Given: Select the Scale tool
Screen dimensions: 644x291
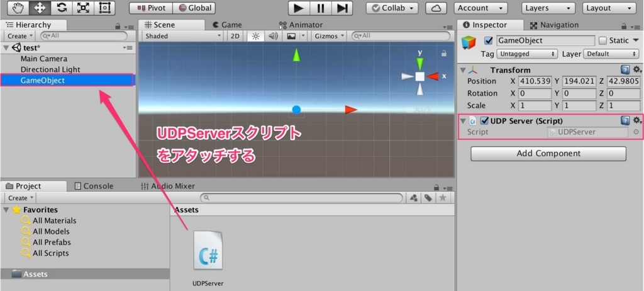Looking at the screenshot, I should pyautogui.click(x=84, y=8).
